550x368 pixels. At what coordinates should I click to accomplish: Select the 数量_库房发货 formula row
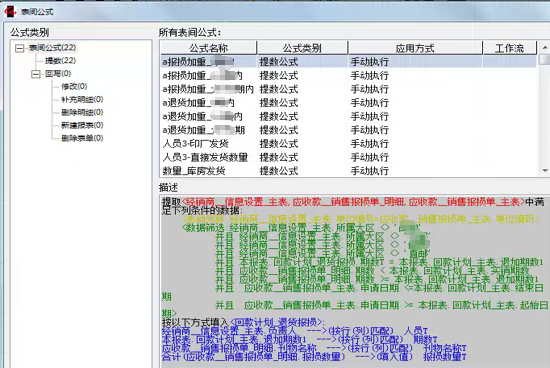[x=349, y=171]
